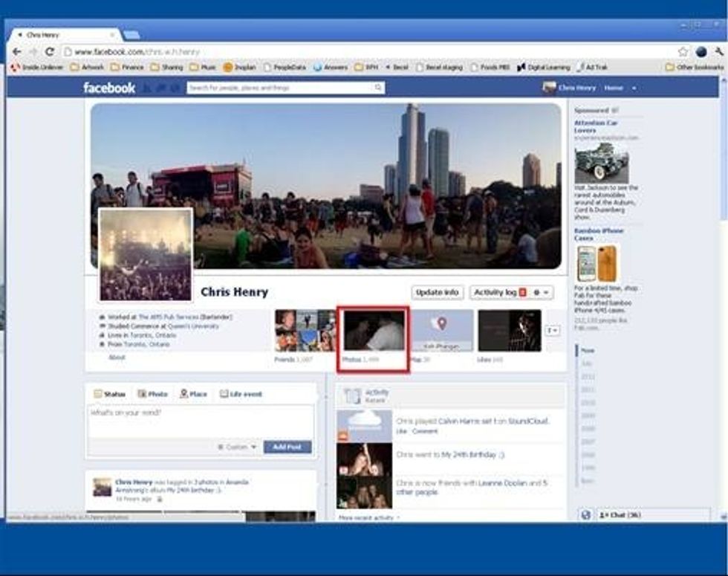
Task: Click the About link
Action: (117, 357)
